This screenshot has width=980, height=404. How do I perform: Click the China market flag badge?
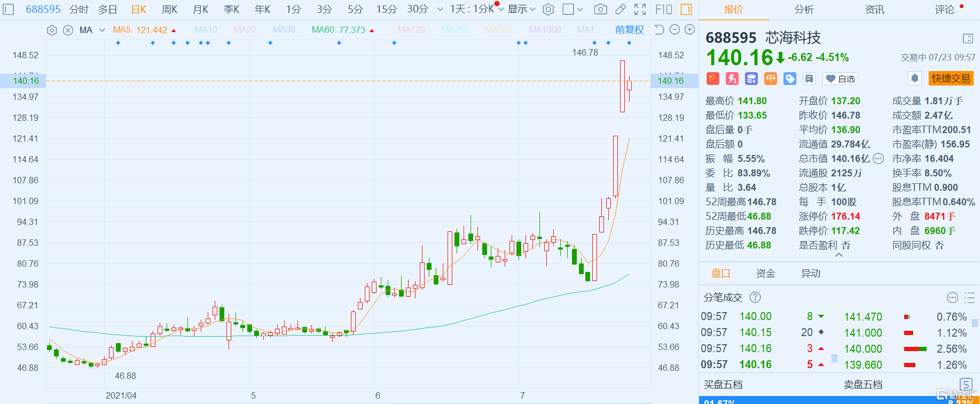pos(712,79)
